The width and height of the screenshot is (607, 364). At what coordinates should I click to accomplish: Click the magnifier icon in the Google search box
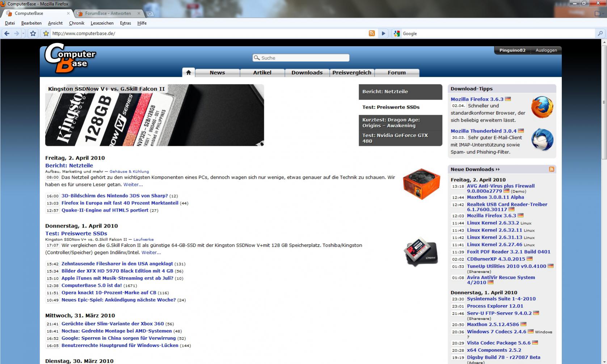point(600,33)
